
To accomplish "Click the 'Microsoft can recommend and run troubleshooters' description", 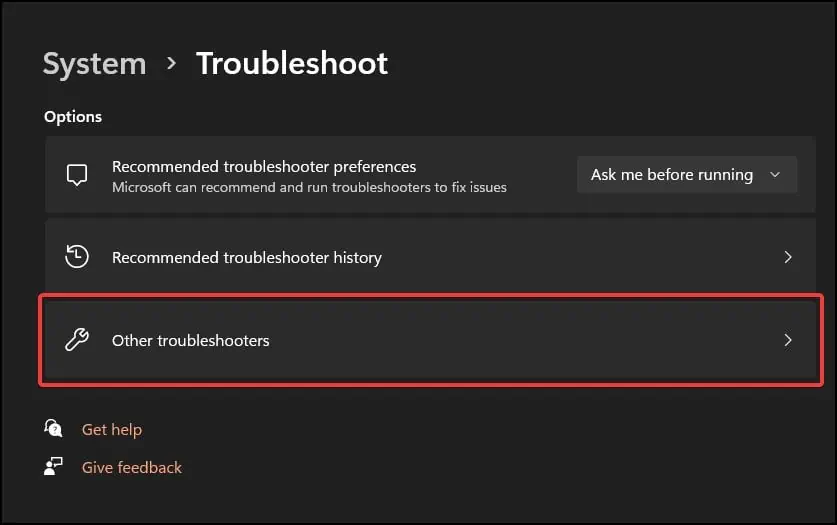I will pyautogui.click(x=309, y=187).
